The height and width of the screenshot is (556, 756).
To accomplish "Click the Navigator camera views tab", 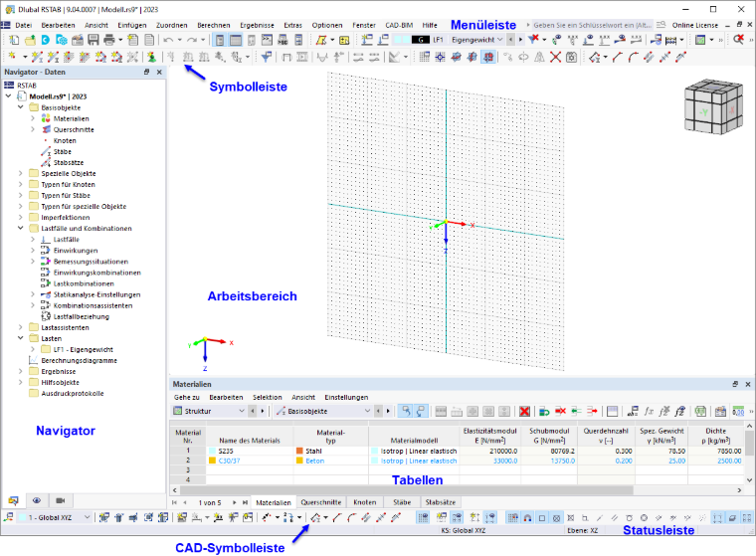I will 61,500.
